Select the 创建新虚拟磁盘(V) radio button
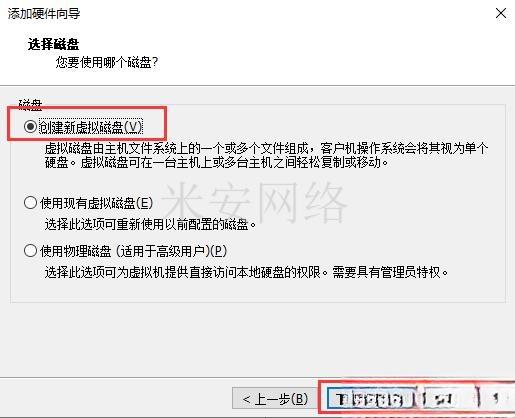The width and height of the screenshot is (515, 418). pos(30,127)
